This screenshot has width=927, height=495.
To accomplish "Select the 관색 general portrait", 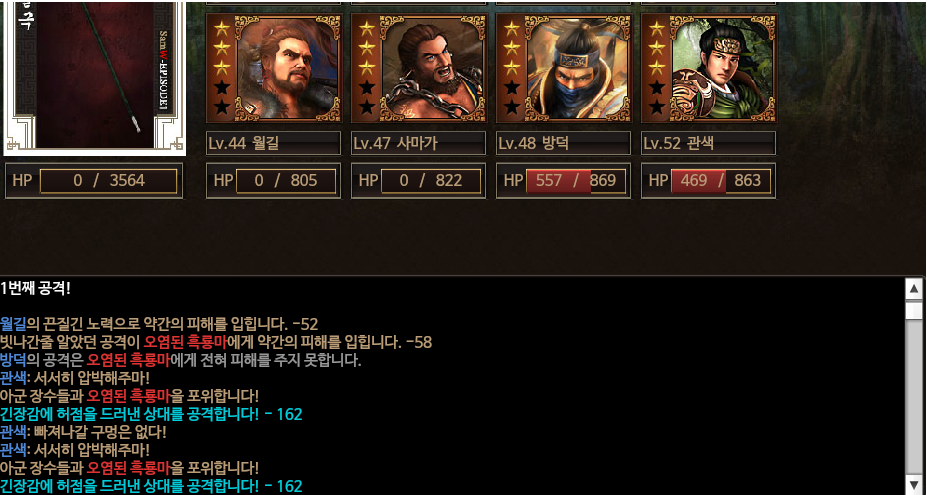I will point(723,68).
